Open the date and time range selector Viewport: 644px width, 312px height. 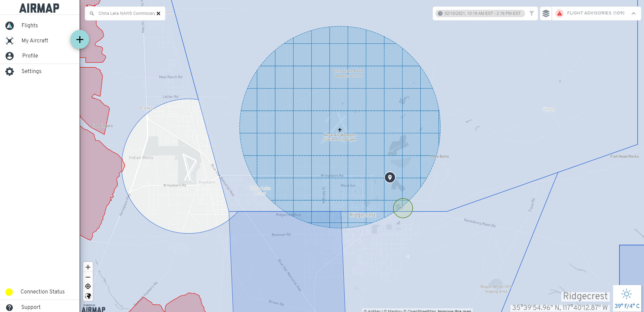[480, 13]
